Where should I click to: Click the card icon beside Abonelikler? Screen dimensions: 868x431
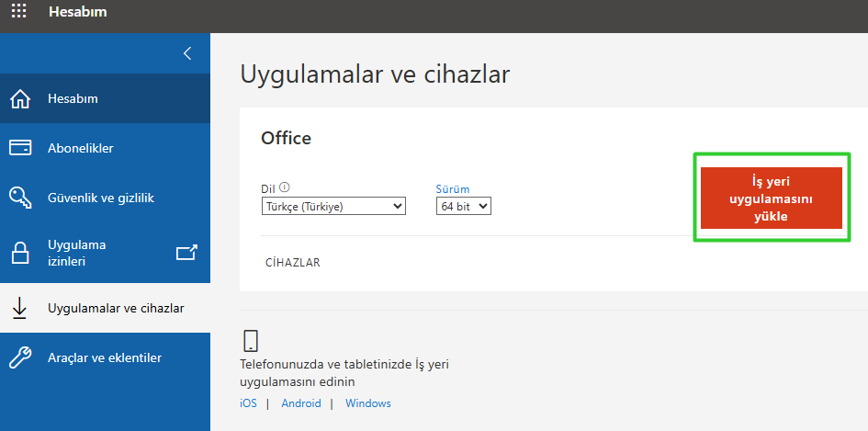pos(20,148)
